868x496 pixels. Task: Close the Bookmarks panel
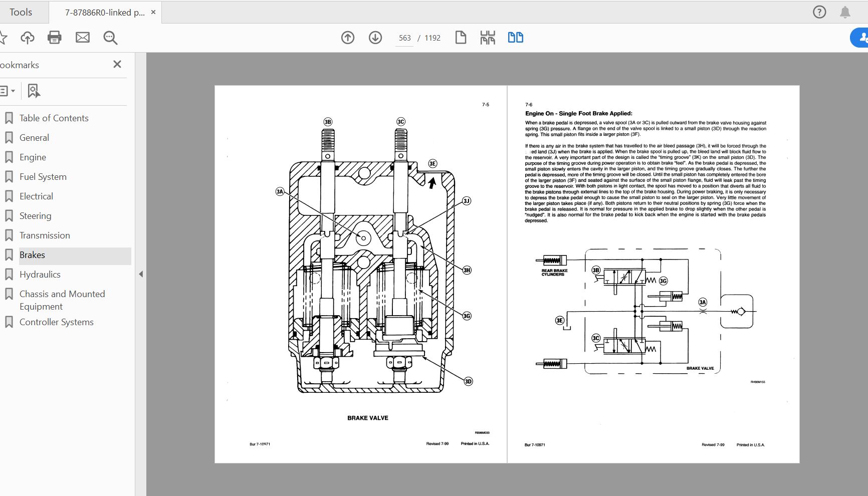pyautogui.click(x=117, y=64)
